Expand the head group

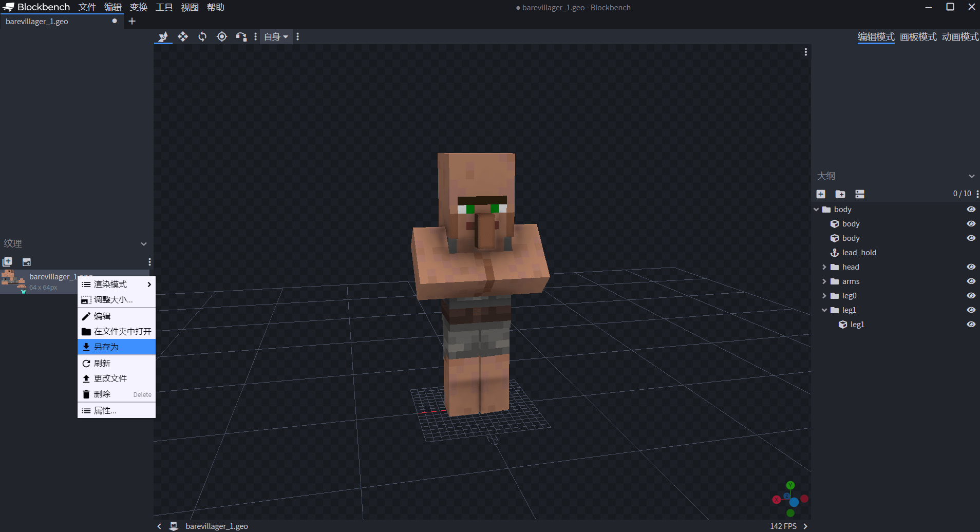click(x=824, y=267)
